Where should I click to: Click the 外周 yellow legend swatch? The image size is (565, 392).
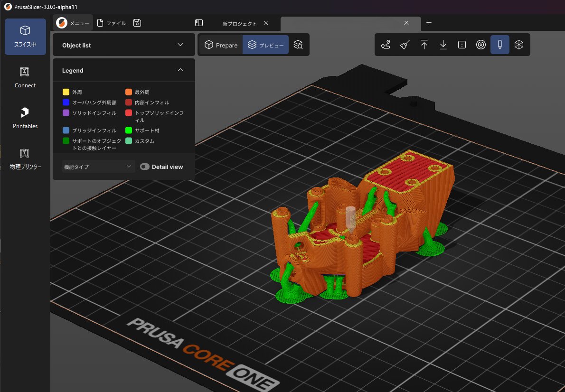pos(66,92)
